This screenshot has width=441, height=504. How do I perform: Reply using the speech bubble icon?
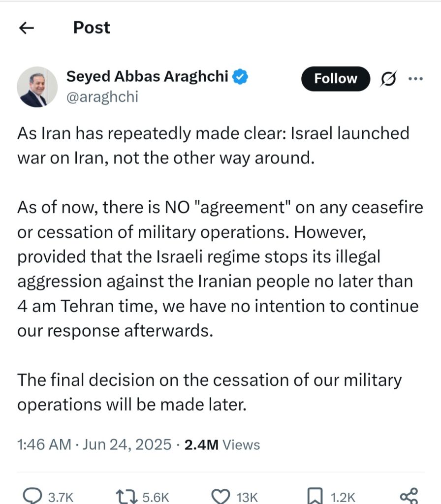[x=33, y=496]
